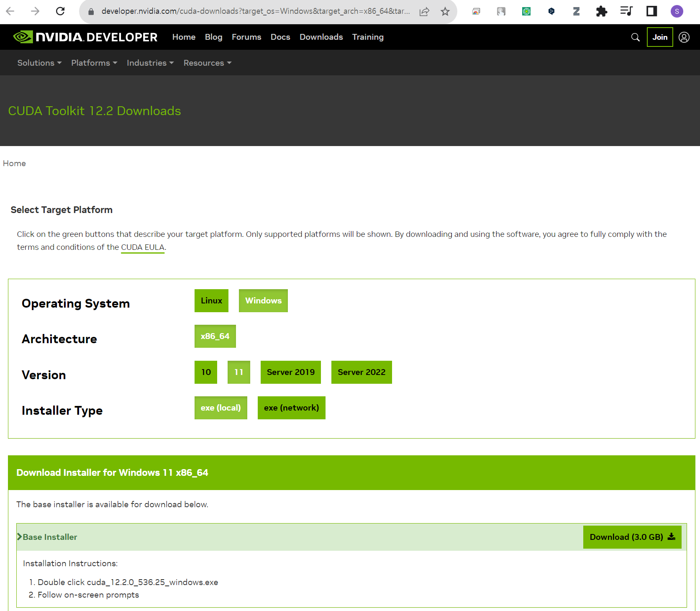Toggle the browser side panel
700x611 pixels.
(x=651, y=11)
